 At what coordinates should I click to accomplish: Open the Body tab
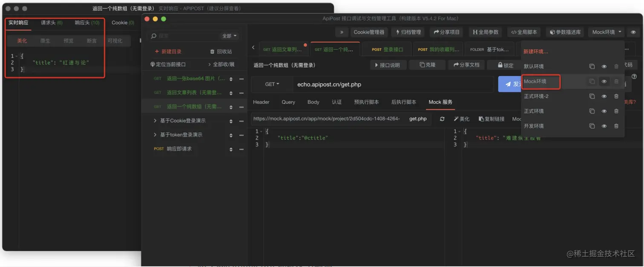click(x=313, y=102)
